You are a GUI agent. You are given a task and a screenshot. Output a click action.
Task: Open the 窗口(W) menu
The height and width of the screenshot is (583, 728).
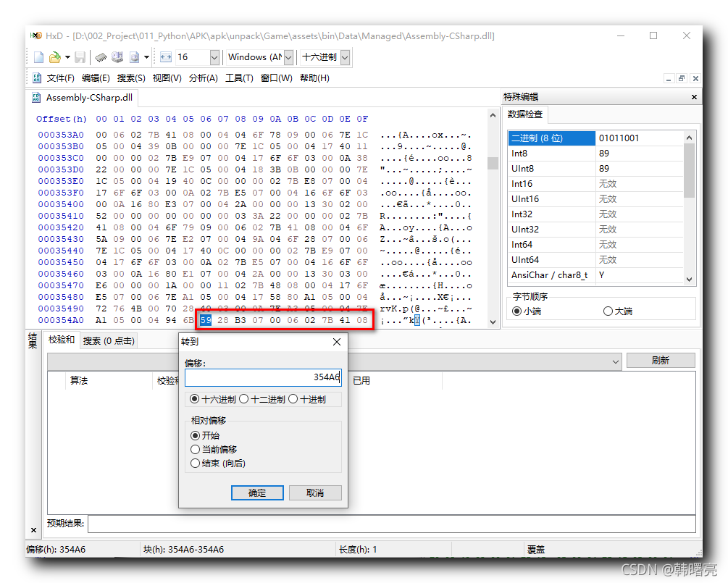click(276, 78)
